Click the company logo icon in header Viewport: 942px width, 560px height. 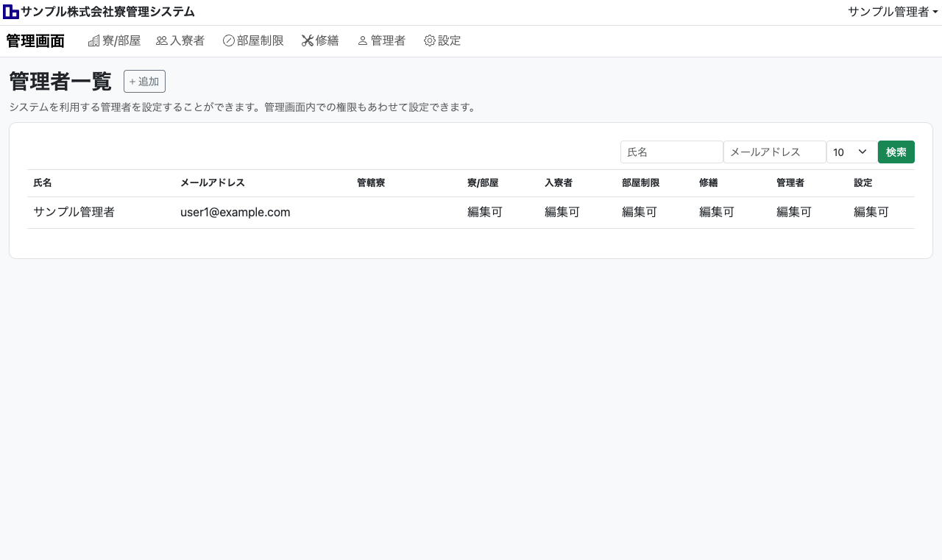(11, 12)
